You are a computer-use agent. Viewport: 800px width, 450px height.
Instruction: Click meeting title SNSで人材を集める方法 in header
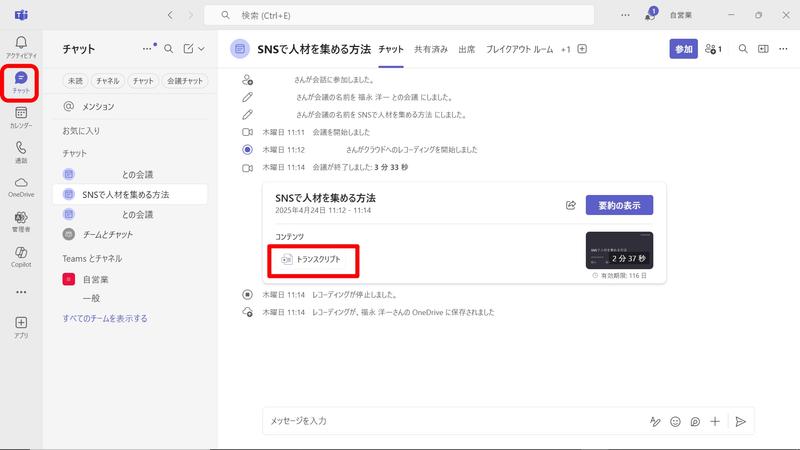(x=314, y=49)
